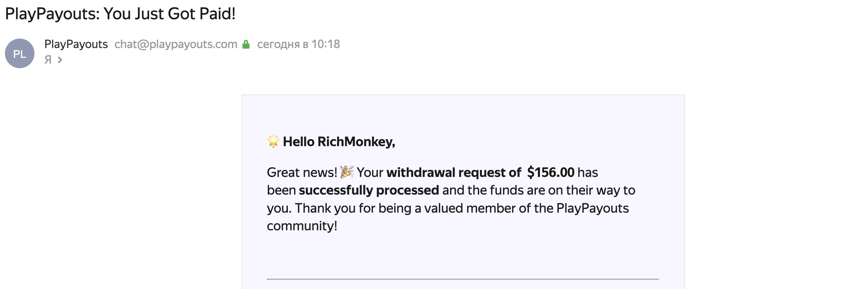This screenshot has height=289, width=868.
Task: Click the 'Hello RichMonkey,' greeting
Action: pos(339,142)
